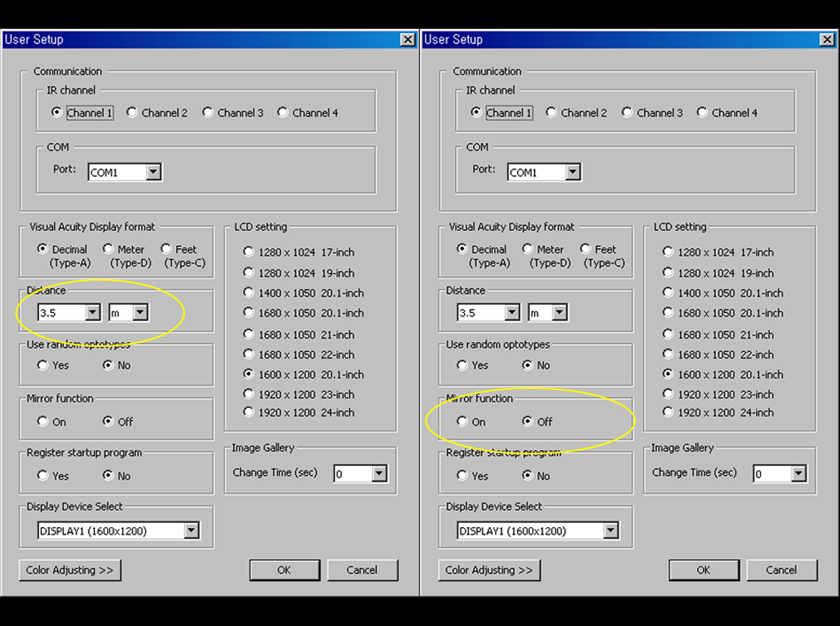This screenshot has height=626, width=840.
Task: Choose Feet (Type-C) display format
Action: 165,249
